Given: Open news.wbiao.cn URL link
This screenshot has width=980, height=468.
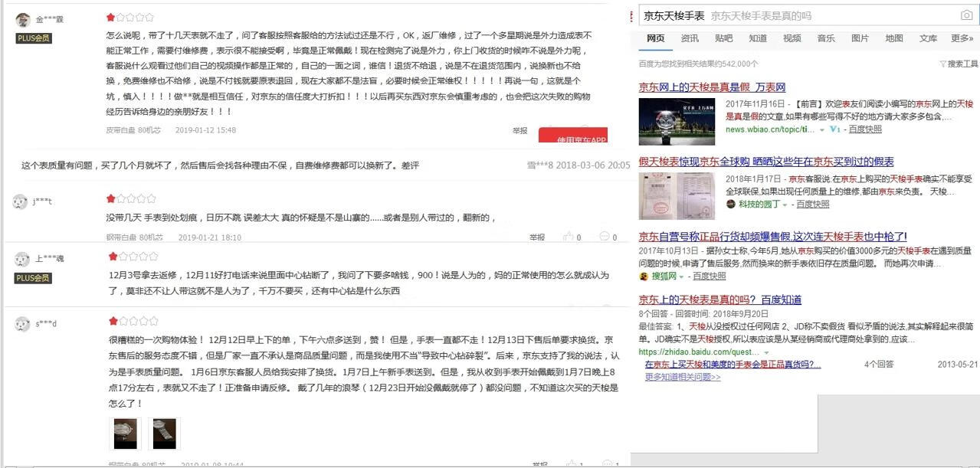Looking at the screenshot, I should click(771, 129).
